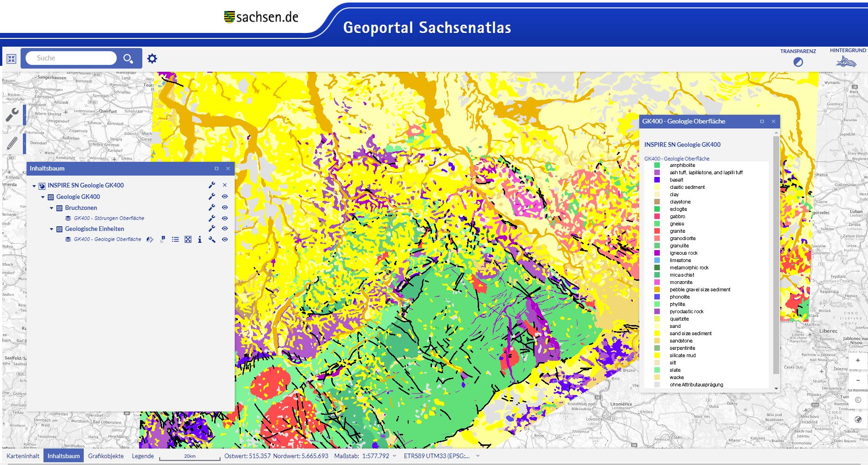
Task: Click the Ostwert 515.357 coordinate readout
Action: coord(248,456)
